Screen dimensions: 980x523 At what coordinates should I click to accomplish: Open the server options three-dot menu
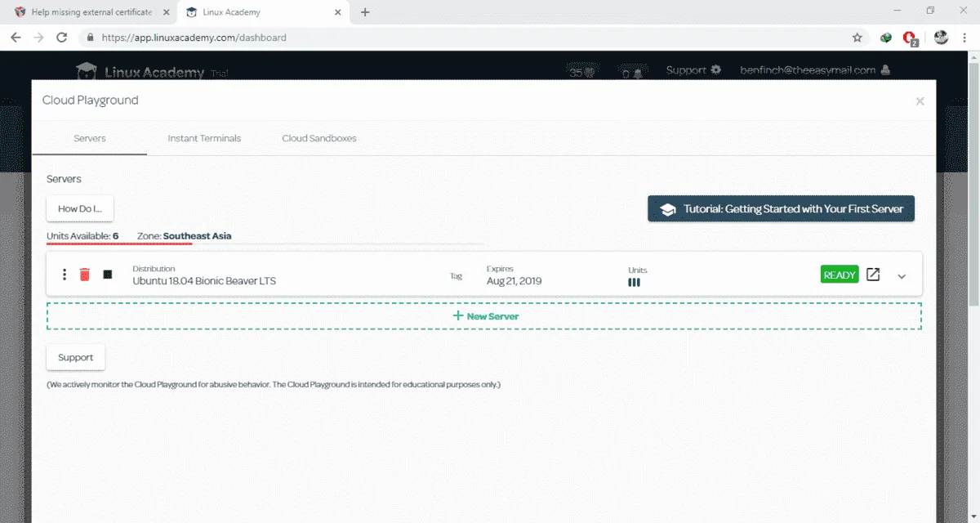pos(65,275)
